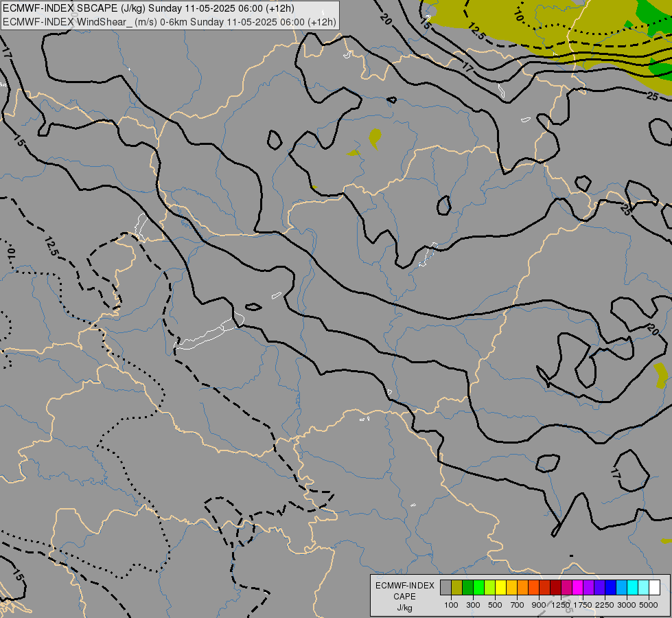672x618 pixels.
Task: Click the 900 legend scale value
Action: [539, 605]
